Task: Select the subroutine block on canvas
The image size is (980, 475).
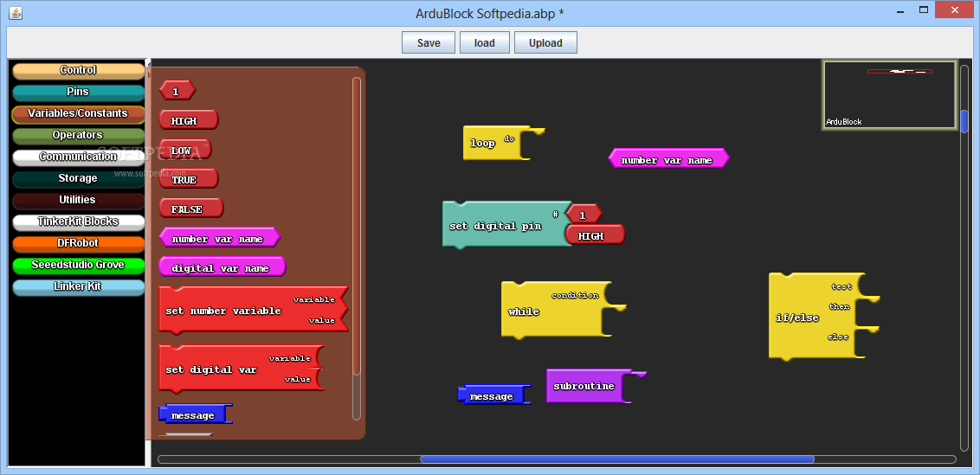Action: click(588, 386)
